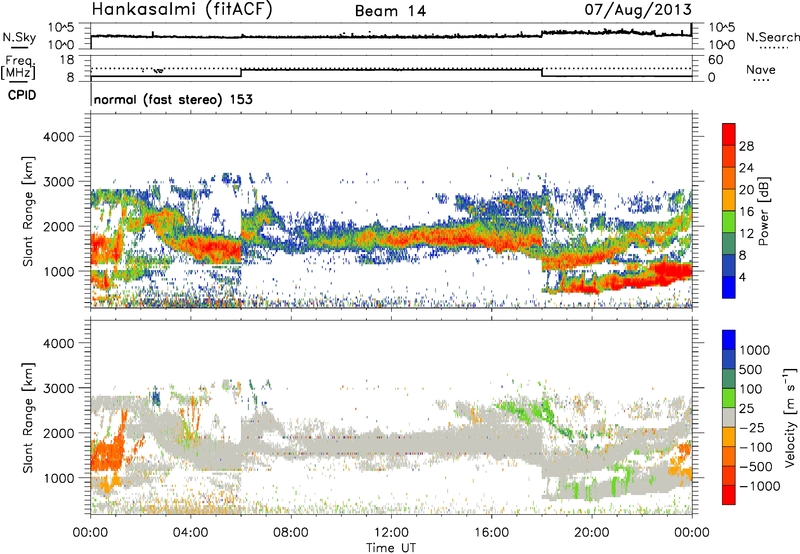The width and height of the screenshot is (800, 554).
Task: Click the frequency step-up at 06:00
Action: (x=241, y=73)
